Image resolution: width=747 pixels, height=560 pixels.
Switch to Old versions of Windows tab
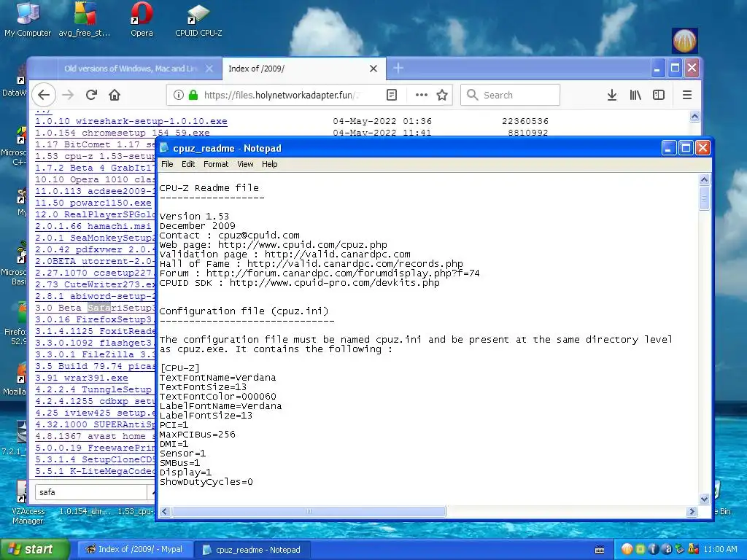pos(131,69)
